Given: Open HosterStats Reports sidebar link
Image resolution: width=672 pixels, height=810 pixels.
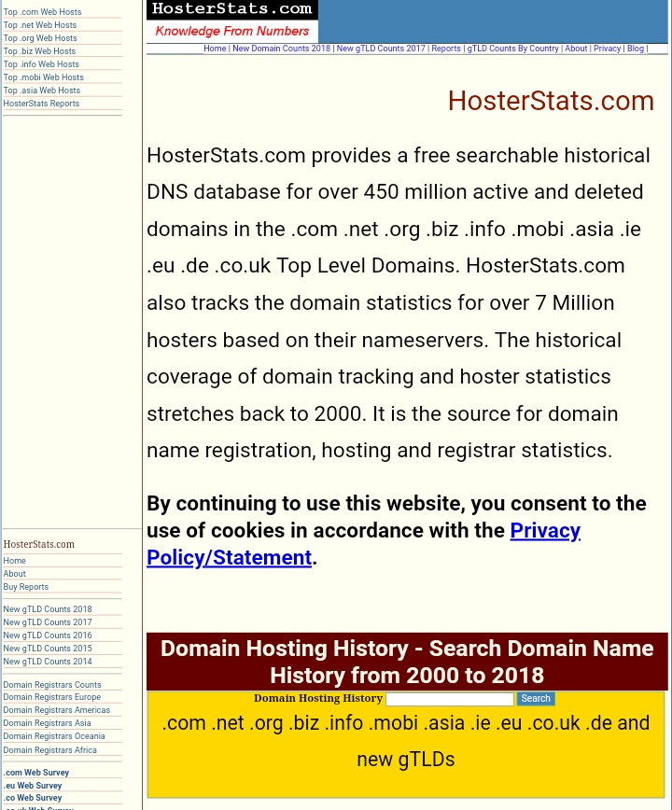Looking at the screenshot, I should (x=41, y=104).
